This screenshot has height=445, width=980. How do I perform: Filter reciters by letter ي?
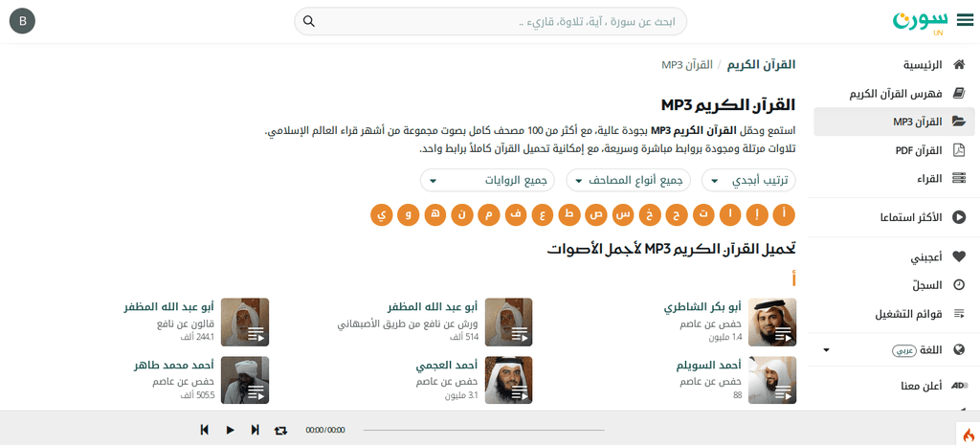pyautogui.click(x=381, y=215)
